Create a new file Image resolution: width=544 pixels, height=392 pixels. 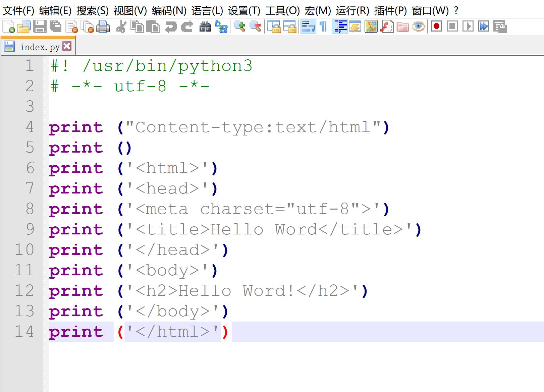coord(8,27)
